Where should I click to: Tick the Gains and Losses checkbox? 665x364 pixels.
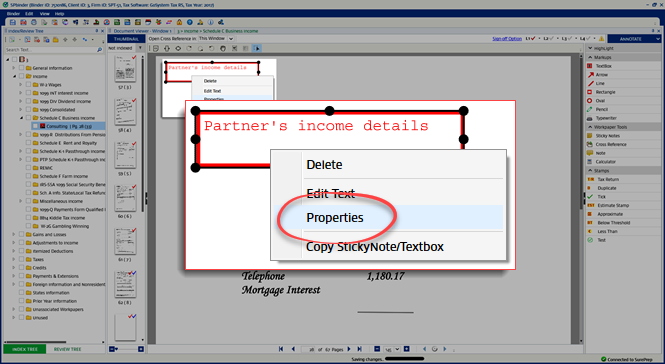pos(21,234)
